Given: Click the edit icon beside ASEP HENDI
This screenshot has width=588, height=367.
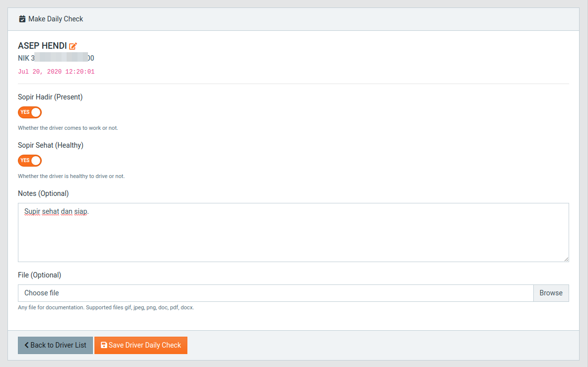Looking at the screenshot, I should pos(73,46).
